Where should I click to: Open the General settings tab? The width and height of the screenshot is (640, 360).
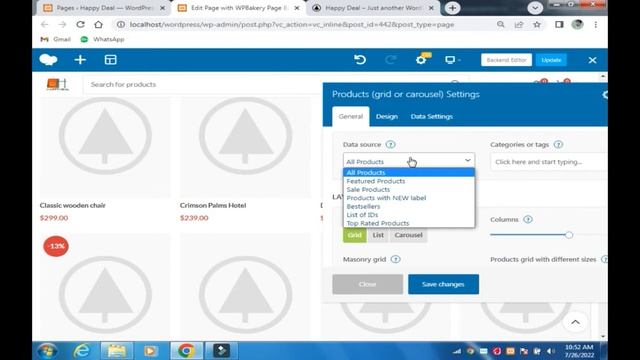pos(351,116)
